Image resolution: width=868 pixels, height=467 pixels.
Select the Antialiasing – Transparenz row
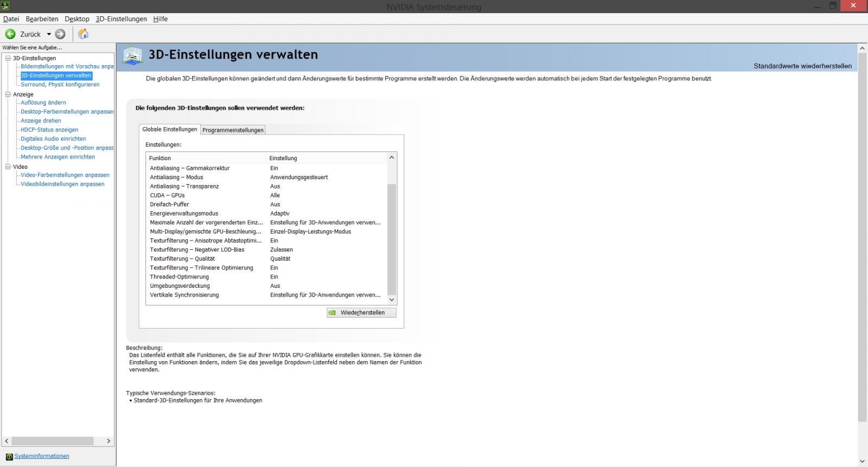(x=267, y=186)
